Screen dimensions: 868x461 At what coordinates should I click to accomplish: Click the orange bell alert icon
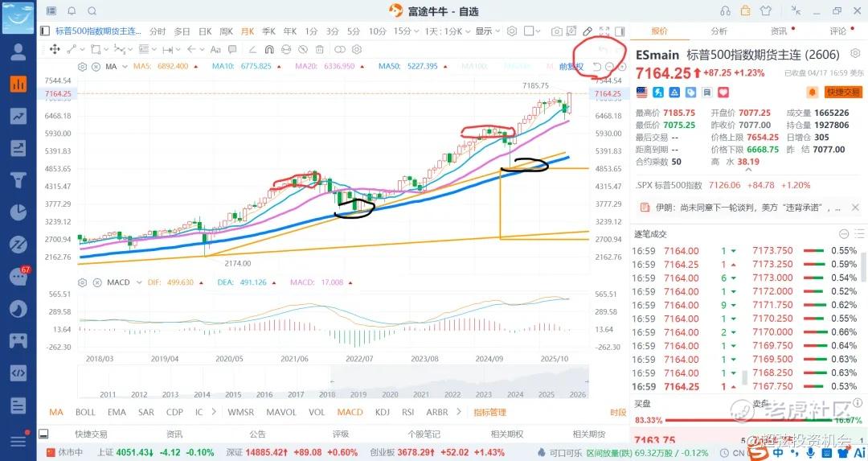pos(813,92)
